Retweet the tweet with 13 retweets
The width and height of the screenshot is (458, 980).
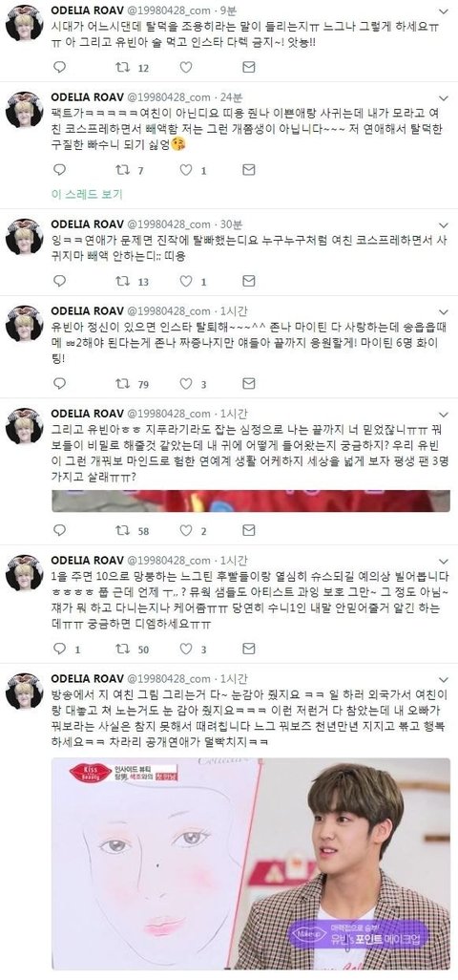point(123,281)
